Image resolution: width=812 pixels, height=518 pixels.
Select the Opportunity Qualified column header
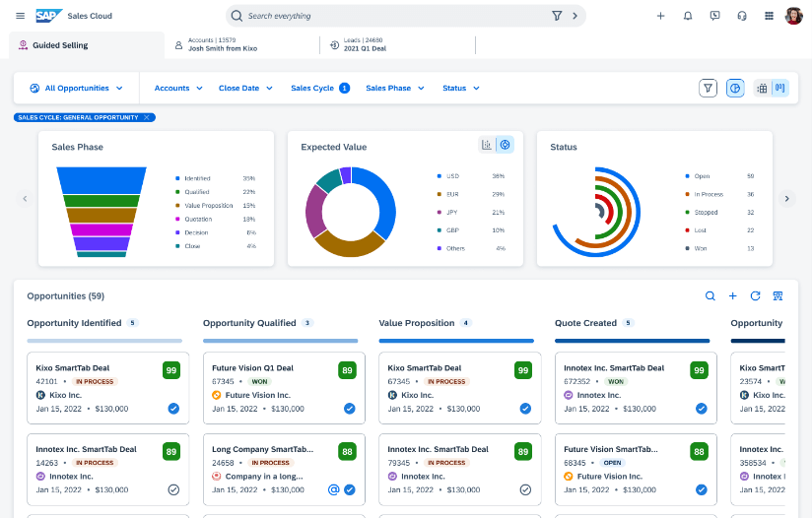click(249, 323)
